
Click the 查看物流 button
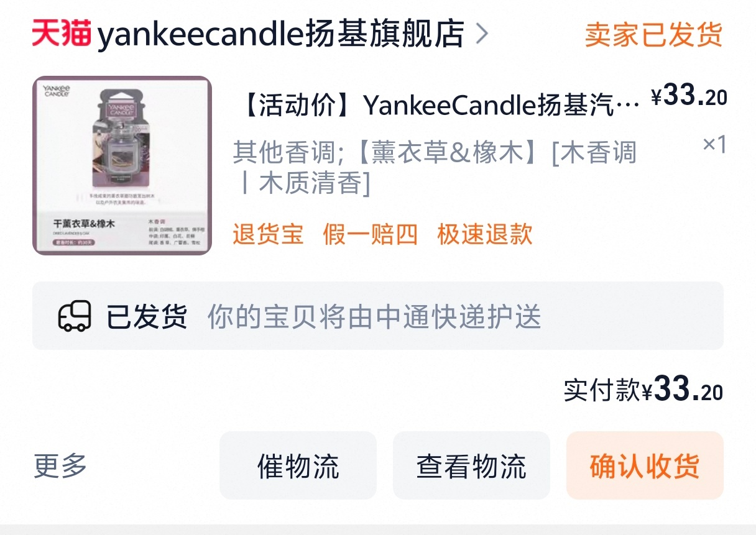[471, 465]
